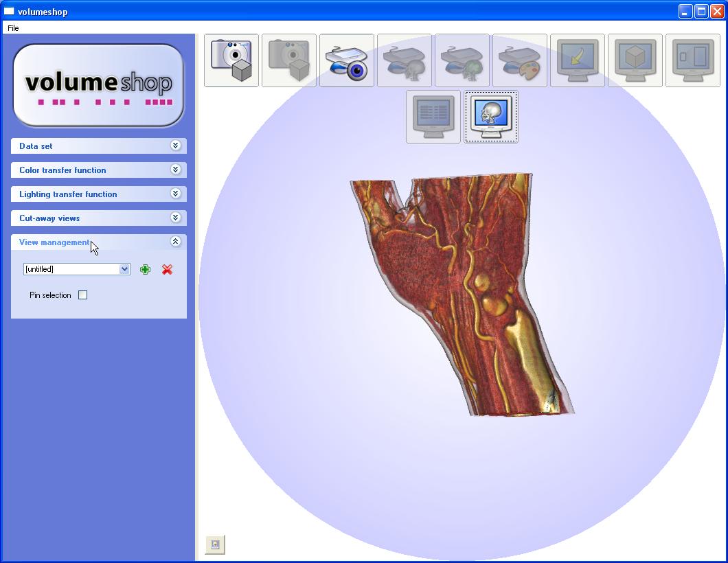This screenshot has width=728, height=563.
Task: Click the Lighting transfer function header
Action: point(99,194)
